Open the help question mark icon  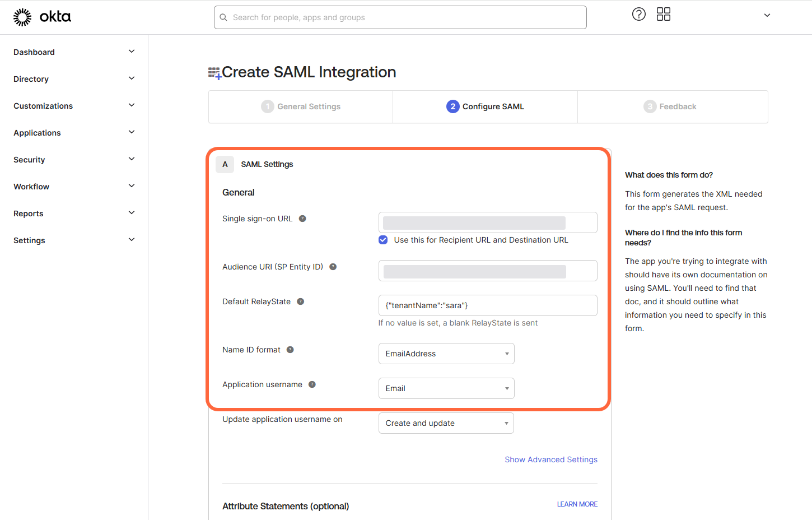638,14
